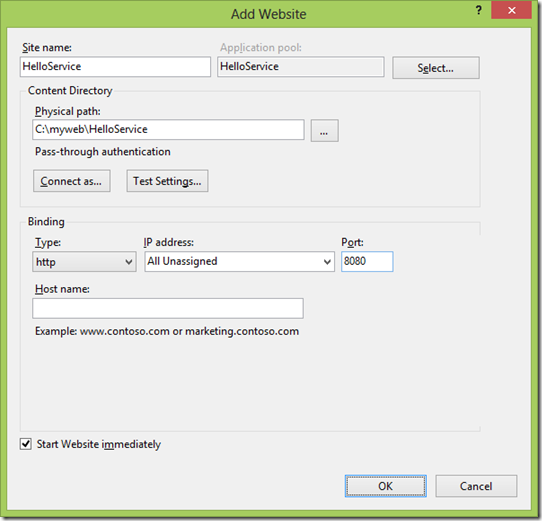
Task: Click the Select... application pool button
Action: click(x=436, y=68)
